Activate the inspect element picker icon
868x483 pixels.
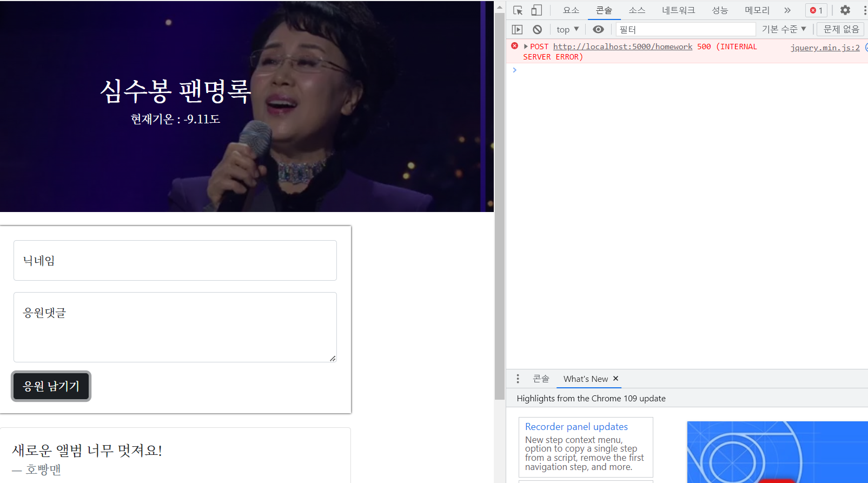(518, 10)
